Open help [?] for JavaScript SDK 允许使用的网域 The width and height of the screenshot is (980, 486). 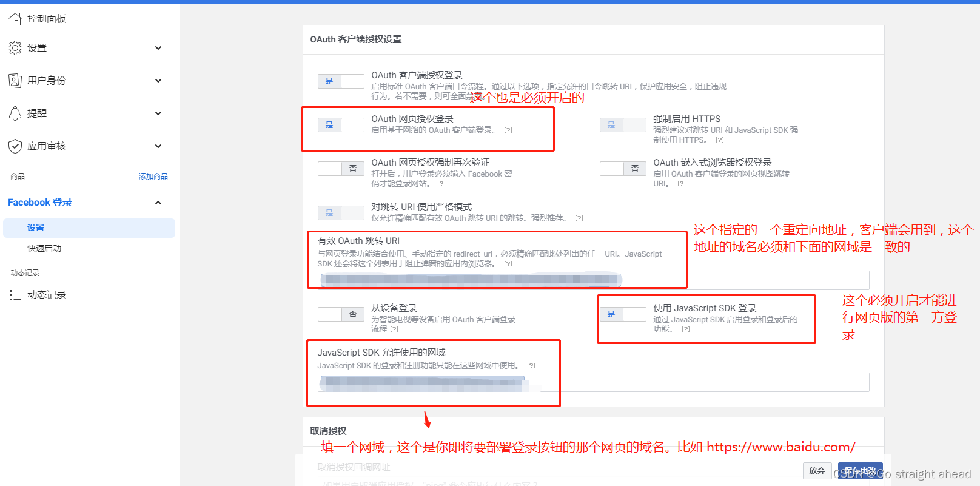pos(531,366)
